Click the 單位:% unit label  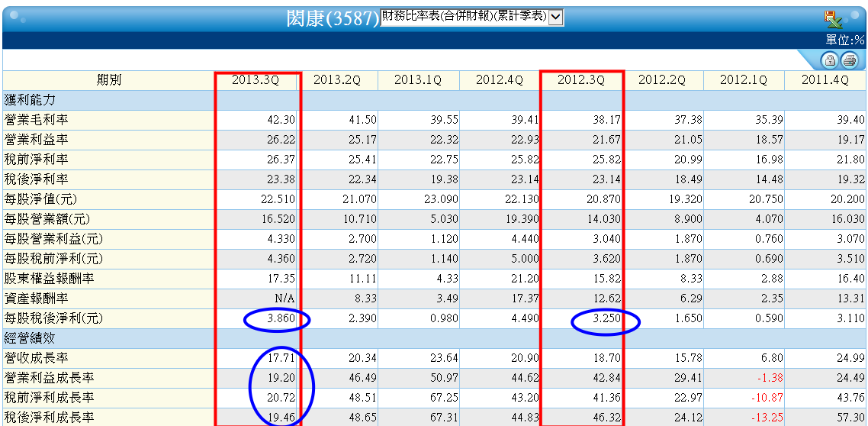(x=845, y=40)
